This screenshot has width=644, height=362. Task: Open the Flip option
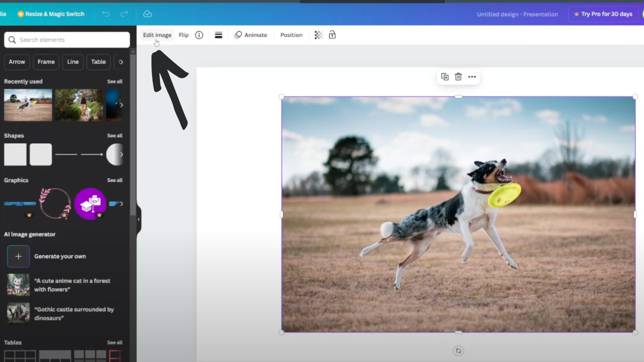[x=184, y=35]
